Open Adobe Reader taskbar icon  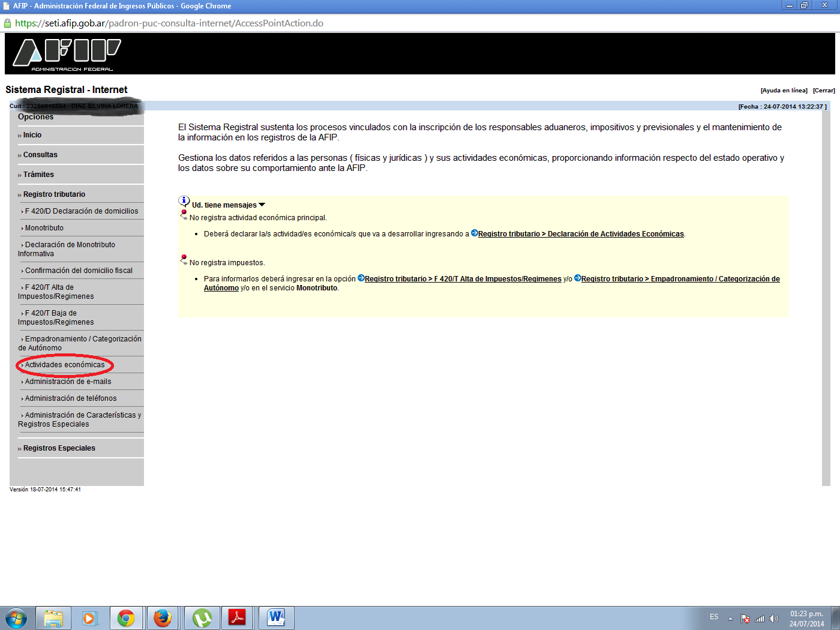point(238,618)
